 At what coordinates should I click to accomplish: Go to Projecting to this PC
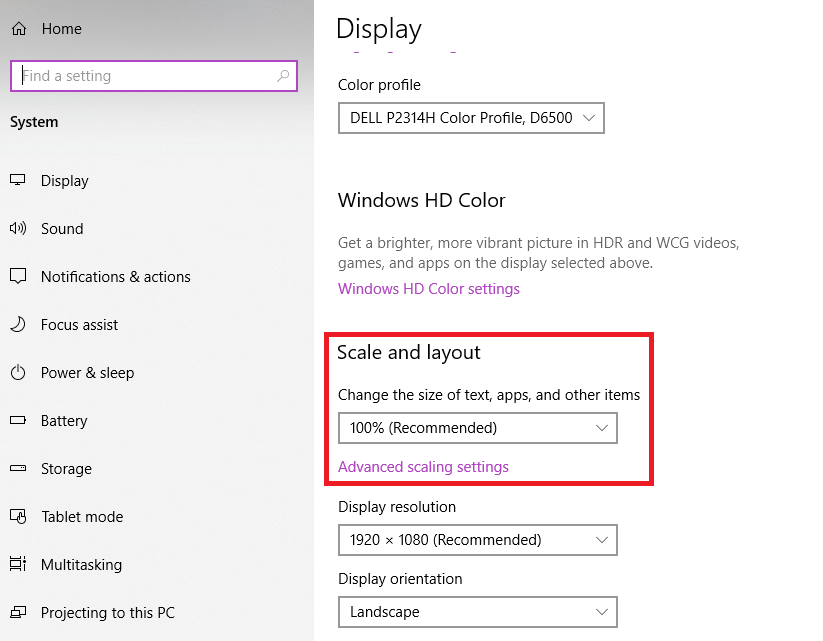coord(107,613)
